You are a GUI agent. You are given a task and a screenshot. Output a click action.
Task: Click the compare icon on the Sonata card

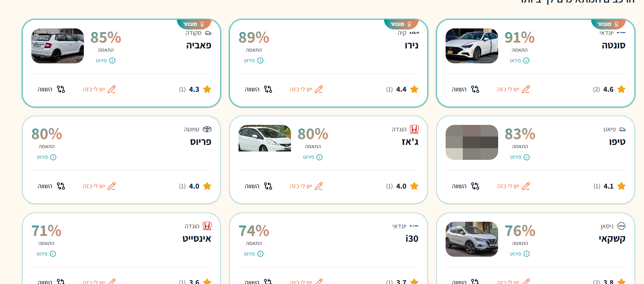[x=475, y=89]
